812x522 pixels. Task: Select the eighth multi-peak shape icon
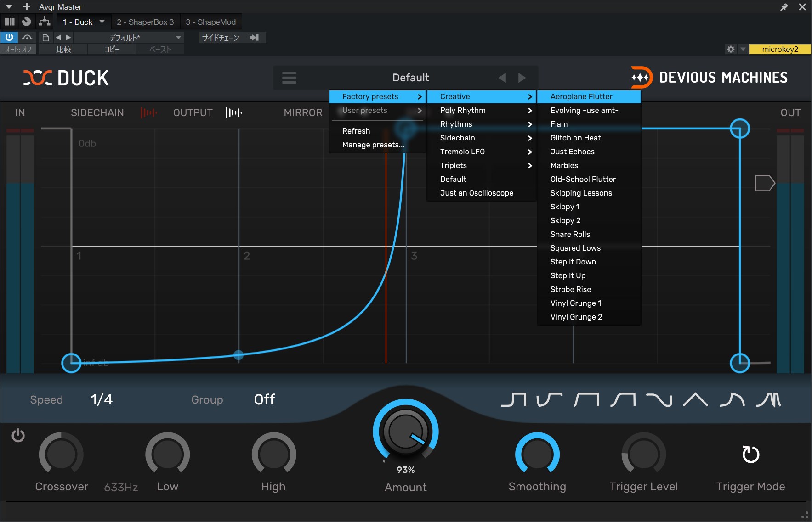pyautogui.click(x=769, y=399)
